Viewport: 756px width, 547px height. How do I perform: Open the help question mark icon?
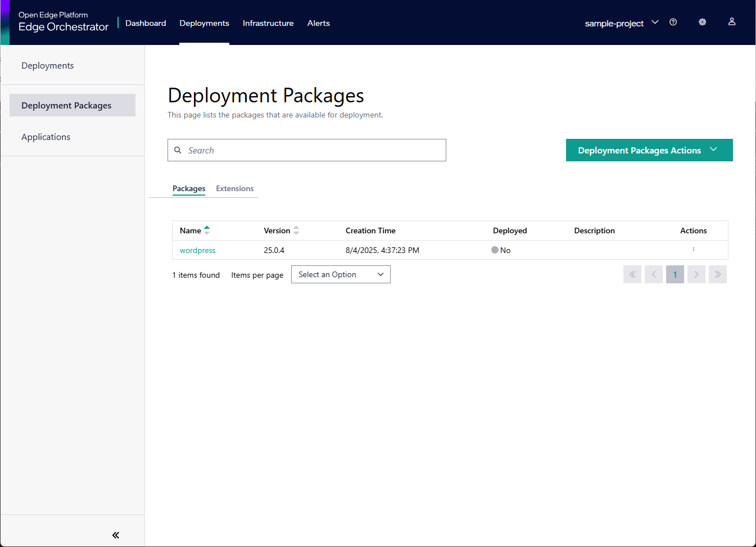(x=673, y=22)
